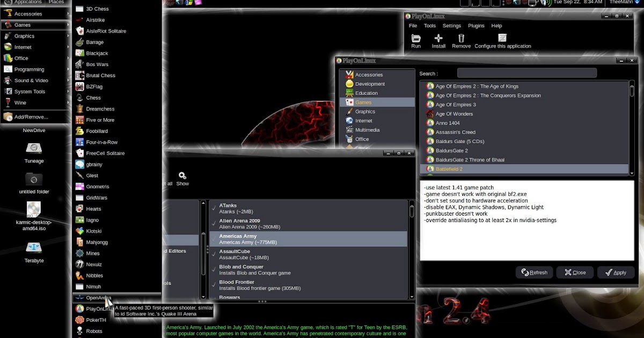Select the untitled folder desktop icon

click(34, 179)
